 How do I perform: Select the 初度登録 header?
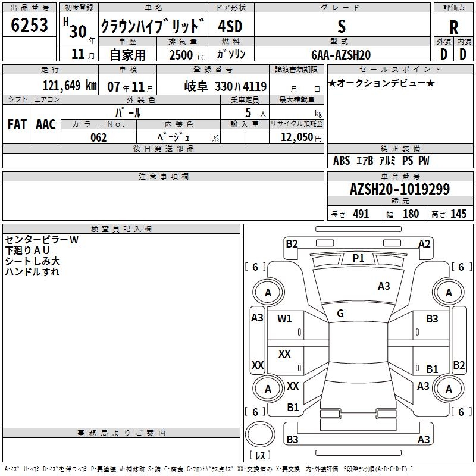click(79, 8)
